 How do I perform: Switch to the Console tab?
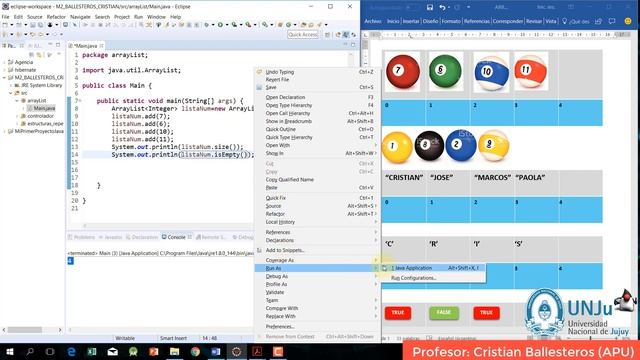click(176, 237)
